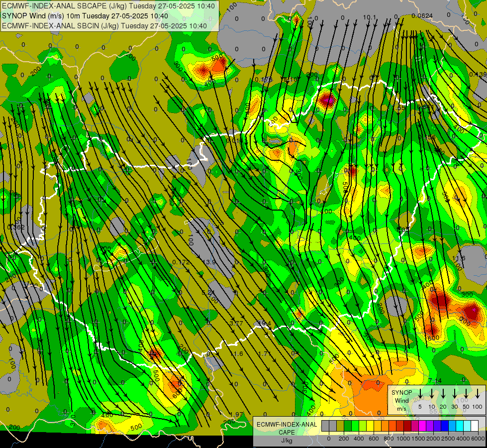Click the SBCIN title line in header

point(104,26)
